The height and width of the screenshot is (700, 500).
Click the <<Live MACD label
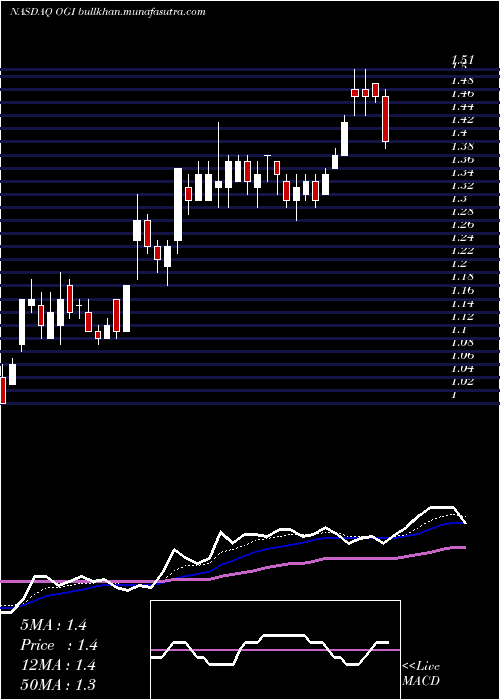coord(421,674)
